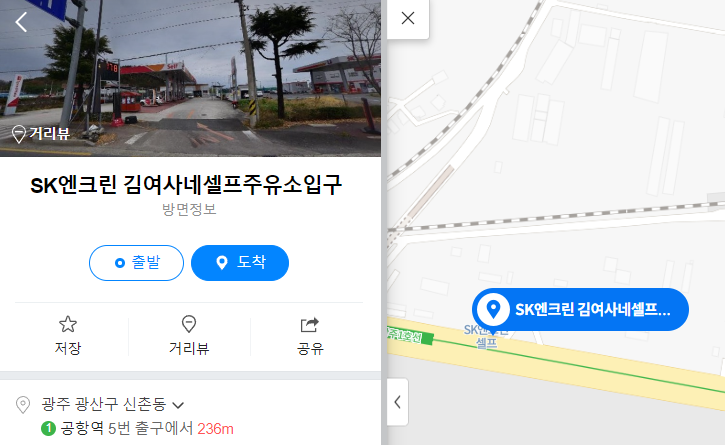Click the green line 1 subway badge
Viewport: 725px width, 445px height.
[49, 428]
